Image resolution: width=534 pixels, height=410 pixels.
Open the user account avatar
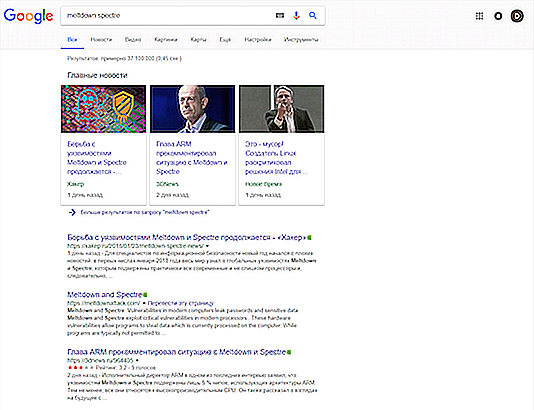tap(517, 16)
